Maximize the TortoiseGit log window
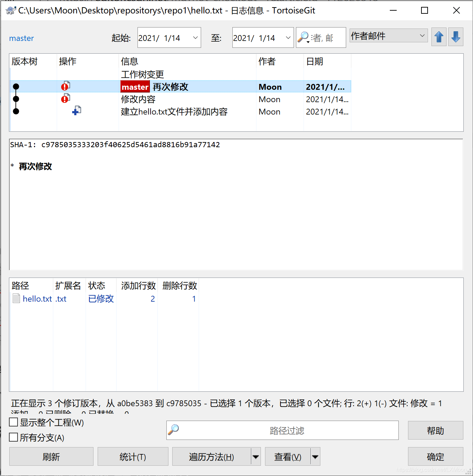Image resolution: width=473 pixels, height=476 pixels. (425, 10)
